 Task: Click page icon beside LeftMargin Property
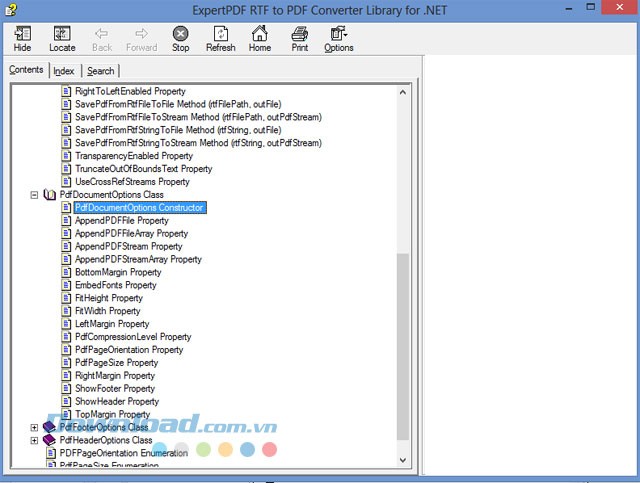tap(66, 324)
